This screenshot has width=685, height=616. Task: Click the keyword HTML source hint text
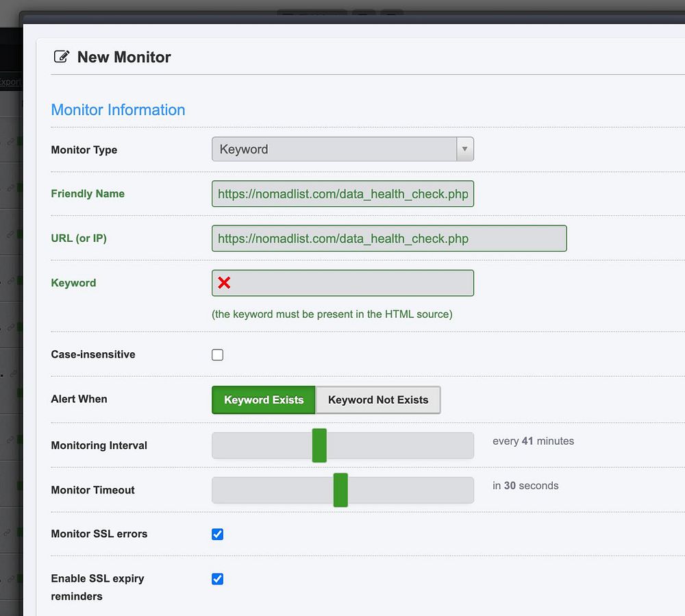tap(332, 314)
